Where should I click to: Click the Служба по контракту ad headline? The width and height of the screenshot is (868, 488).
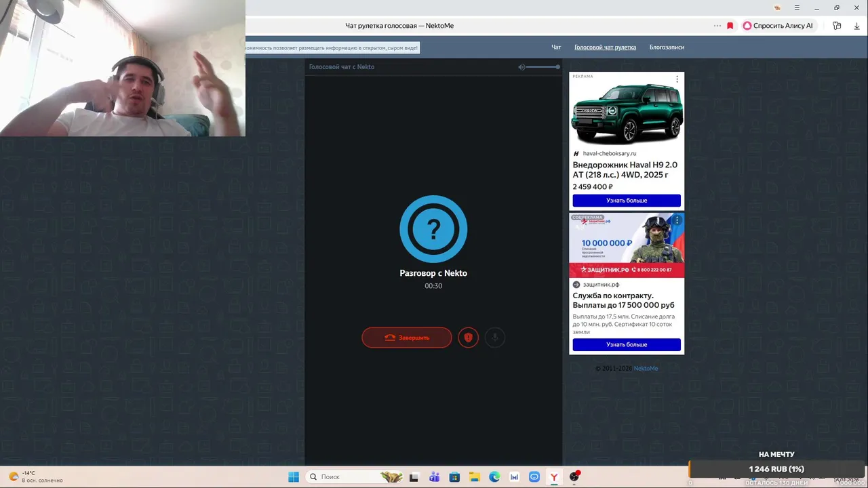[623, 300]
